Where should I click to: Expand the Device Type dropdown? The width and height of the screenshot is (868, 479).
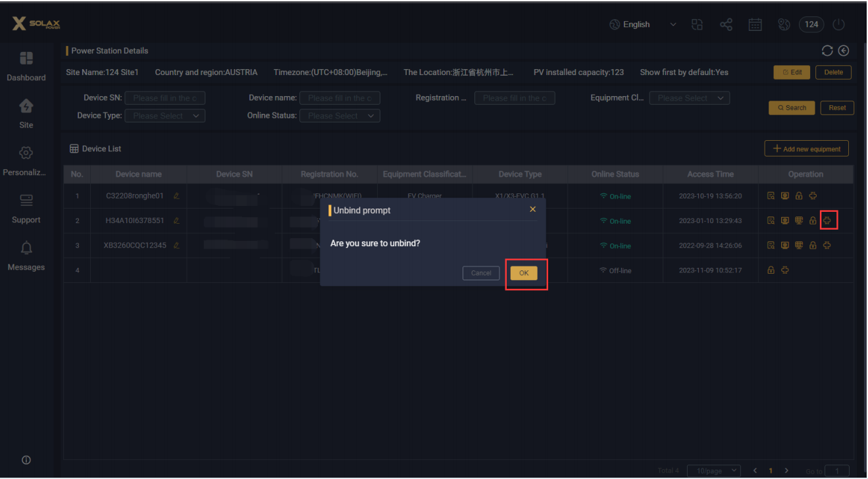(x=165, y=115)
